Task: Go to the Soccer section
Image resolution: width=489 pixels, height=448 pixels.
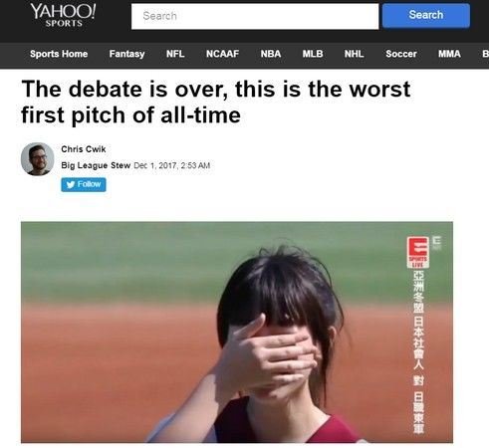Action: click(401, 54)
